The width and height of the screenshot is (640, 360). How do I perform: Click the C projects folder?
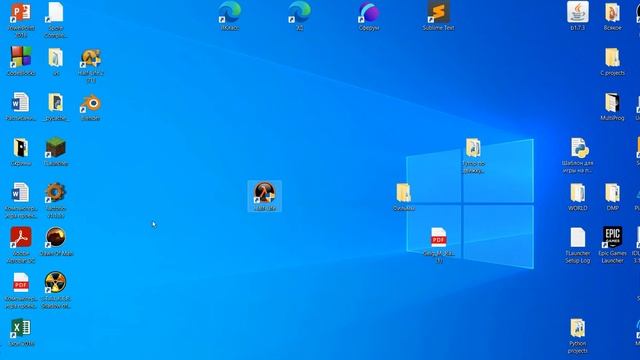(612, 62)
